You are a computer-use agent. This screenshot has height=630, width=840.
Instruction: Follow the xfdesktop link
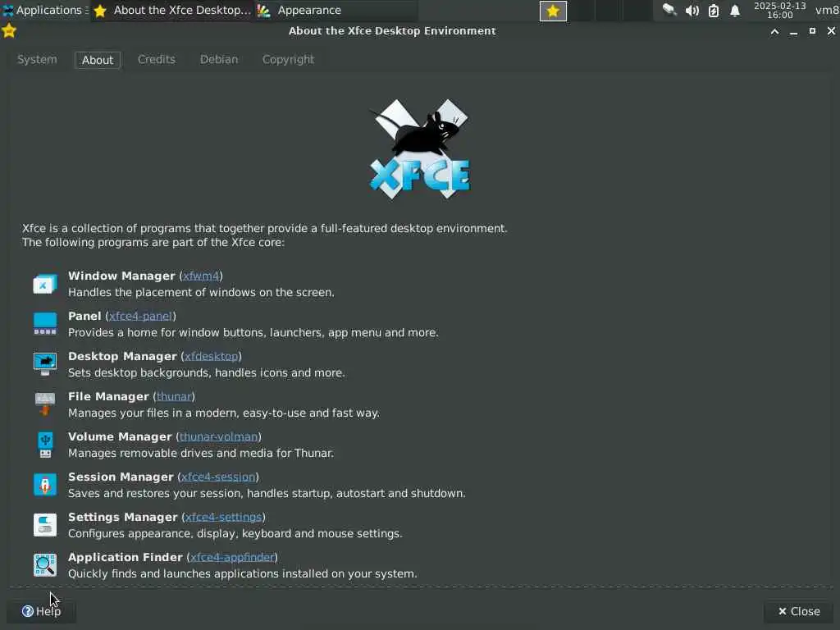click(x=211, y=356)
